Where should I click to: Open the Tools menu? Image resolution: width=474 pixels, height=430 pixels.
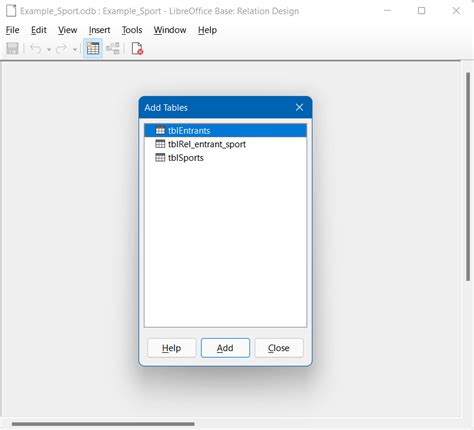132,30
